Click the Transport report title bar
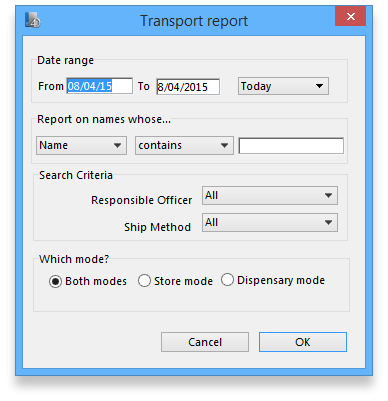Viewport: 388px width, 401px height. pyautogui.click(x=194, y=21)
